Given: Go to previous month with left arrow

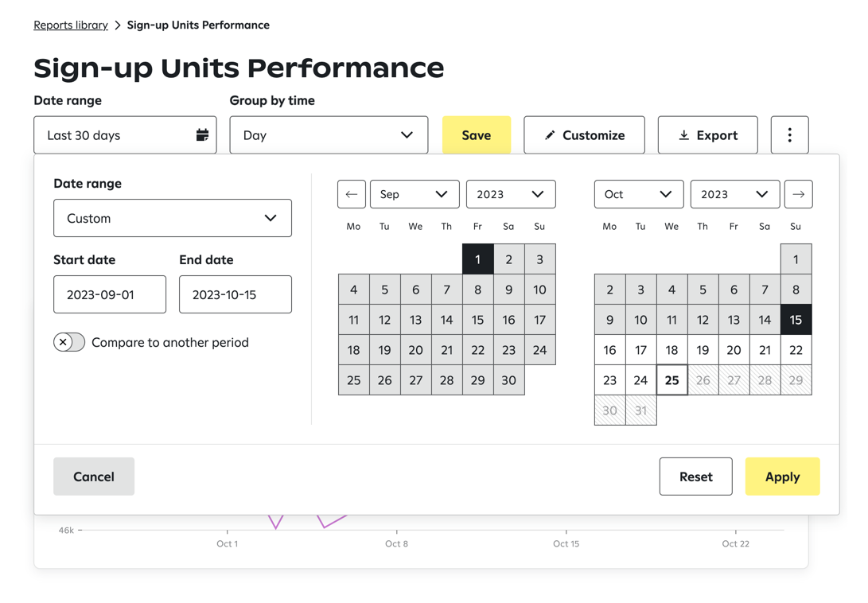Looking at the screenshot, I should pyautogui.click(x=352, y=194).
